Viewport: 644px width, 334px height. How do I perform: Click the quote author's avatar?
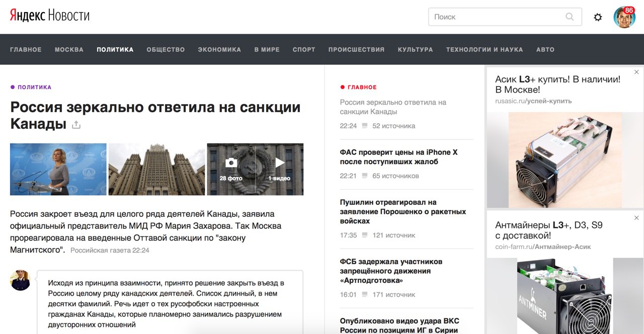[21, 280]
